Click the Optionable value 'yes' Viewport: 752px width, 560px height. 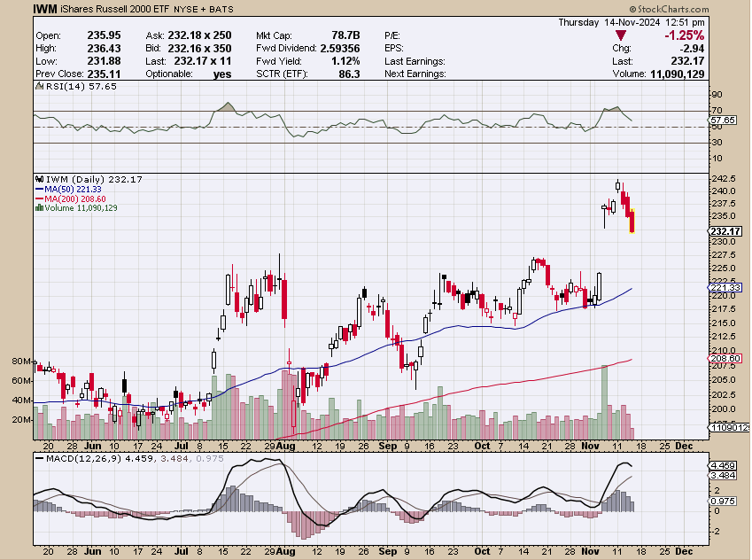[x=222, y=74]
